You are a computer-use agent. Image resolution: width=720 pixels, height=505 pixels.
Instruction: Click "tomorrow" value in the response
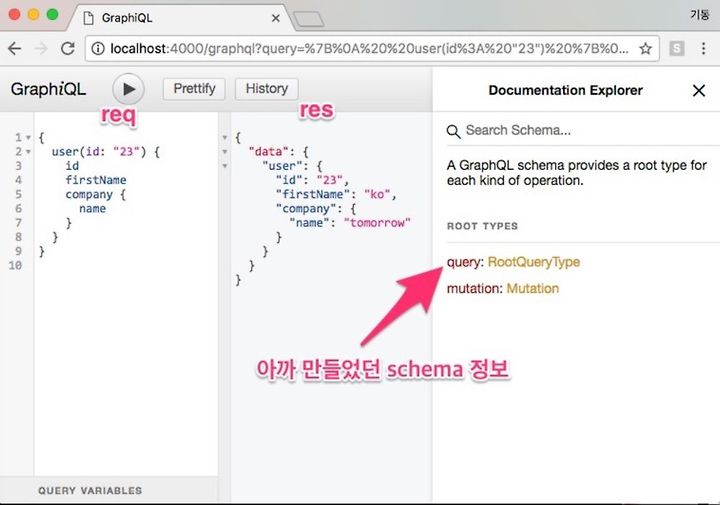coord(377,223)
